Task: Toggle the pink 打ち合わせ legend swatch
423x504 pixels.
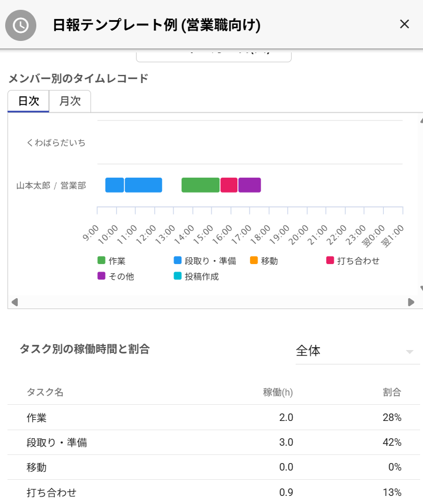Action: coord(330,260)
